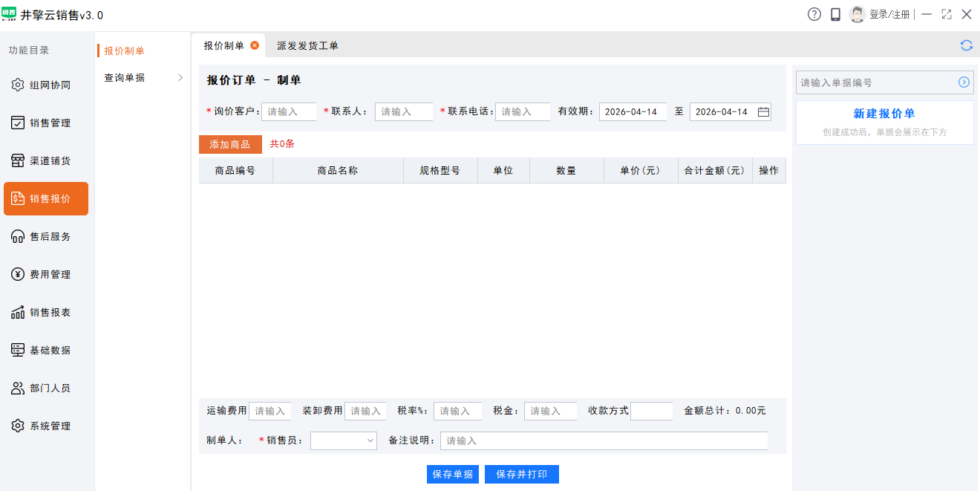
Task: Open the 组网协同 module in the sidebar
Action: [46, 84]
